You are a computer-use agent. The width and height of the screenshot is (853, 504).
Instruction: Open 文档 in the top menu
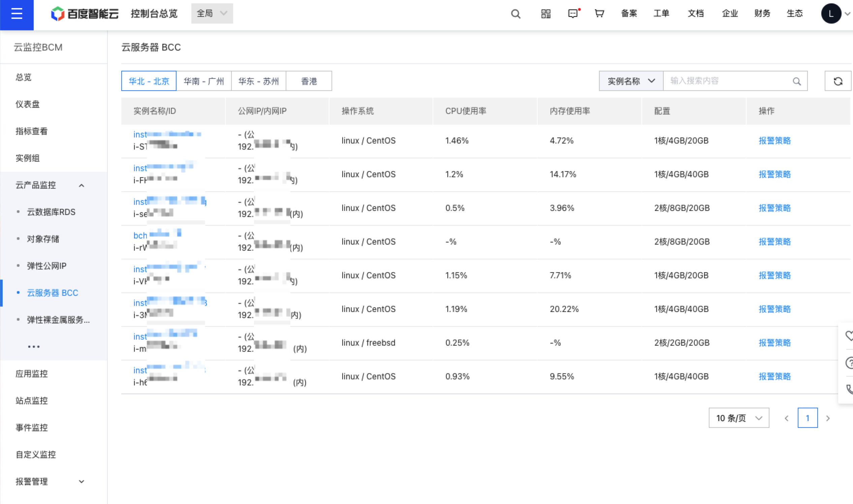696,13
